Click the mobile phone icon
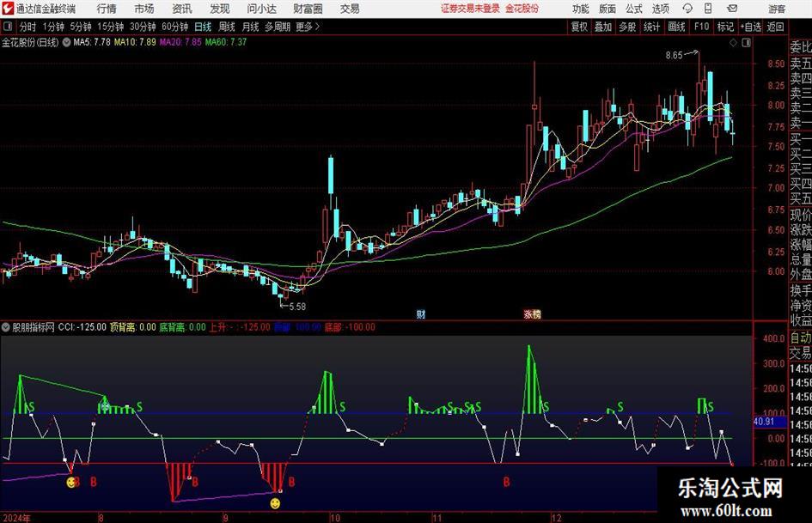This screenshot has width=812, height=523. (x=708, y=9)
